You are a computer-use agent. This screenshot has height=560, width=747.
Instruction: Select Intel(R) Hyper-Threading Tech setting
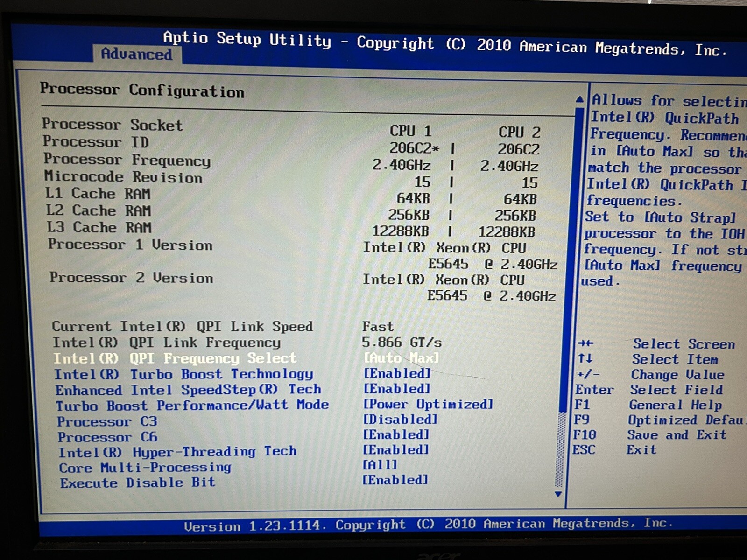pos(177,452)
